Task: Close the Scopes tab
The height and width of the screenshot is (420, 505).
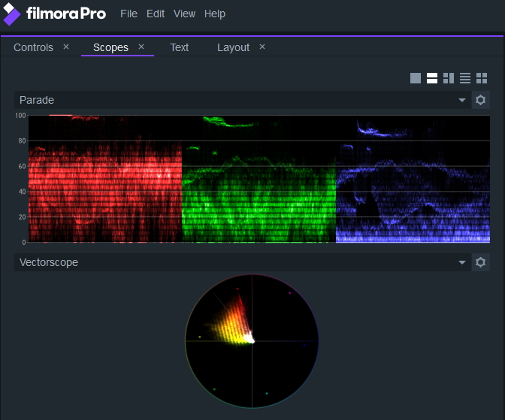Action: click(141, 47)
